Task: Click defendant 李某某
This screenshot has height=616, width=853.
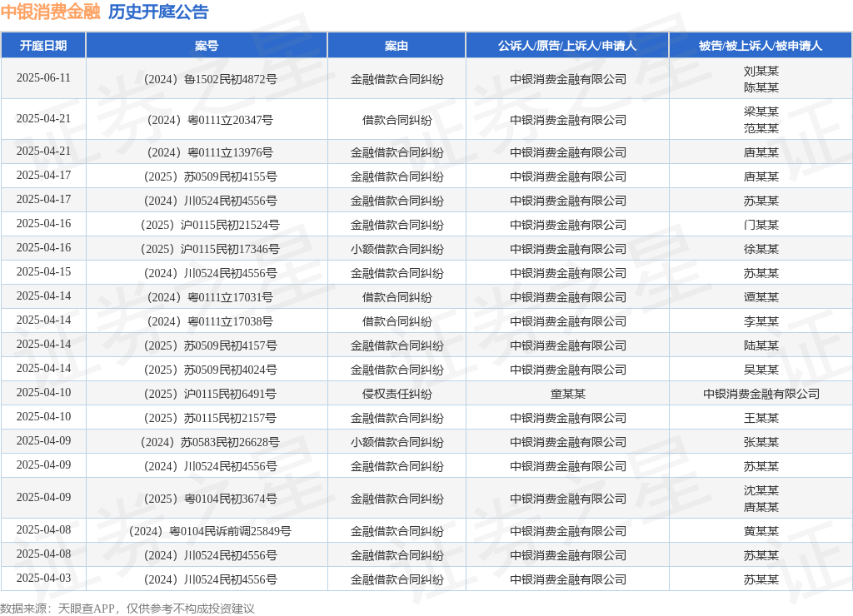Action: (761, 321)
